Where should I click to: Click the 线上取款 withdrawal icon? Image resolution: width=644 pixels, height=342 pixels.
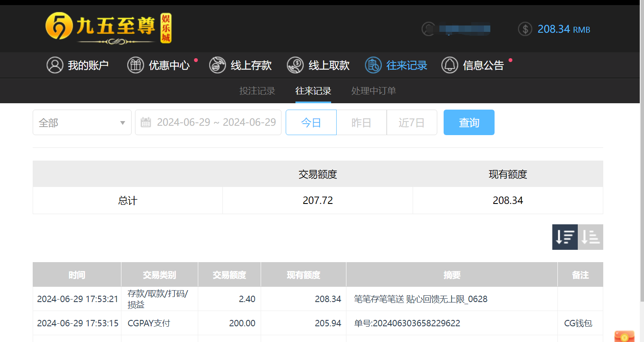[x=295, y=65]
